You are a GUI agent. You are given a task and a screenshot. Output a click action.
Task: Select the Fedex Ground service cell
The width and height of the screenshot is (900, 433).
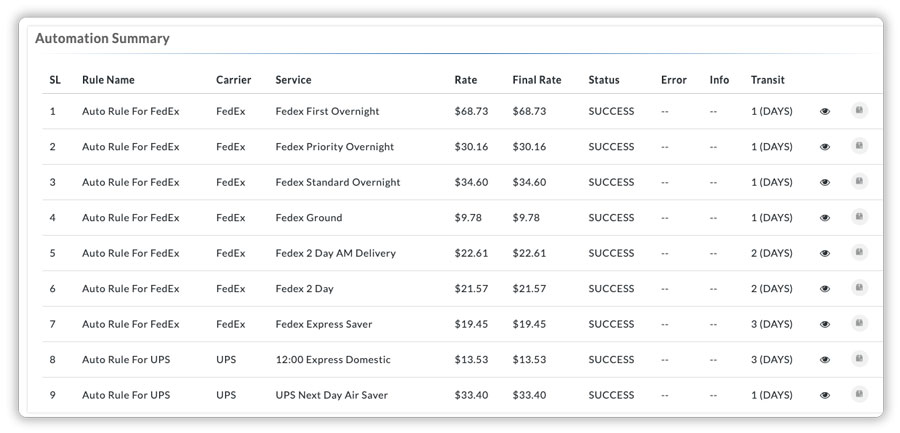pyautogui.click(x=309, y=218)
